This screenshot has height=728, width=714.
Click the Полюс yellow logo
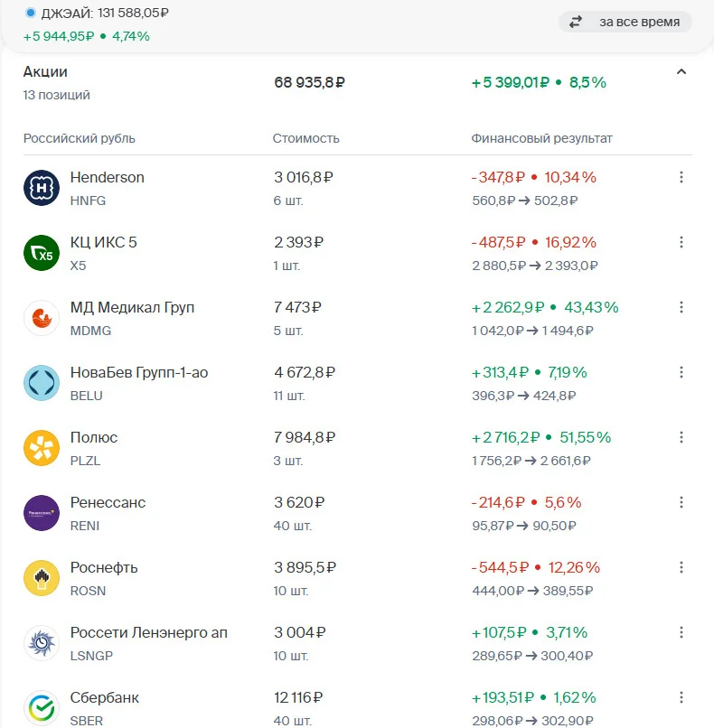pyautogui.click(x=42, y=448)
